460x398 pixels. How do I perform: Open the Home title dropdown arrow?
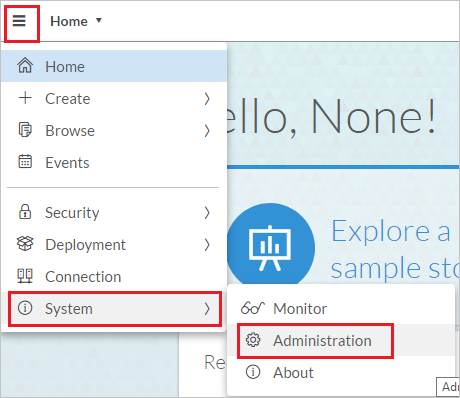click(x=99, y=20)
